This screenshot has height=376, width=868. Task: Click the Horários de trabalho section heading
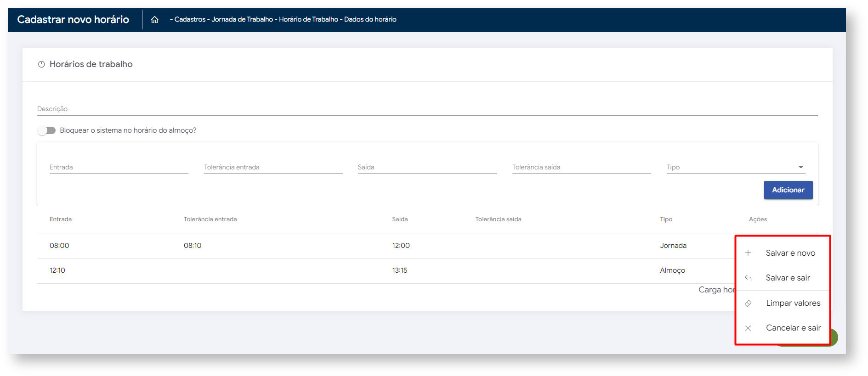pos(91,64)
